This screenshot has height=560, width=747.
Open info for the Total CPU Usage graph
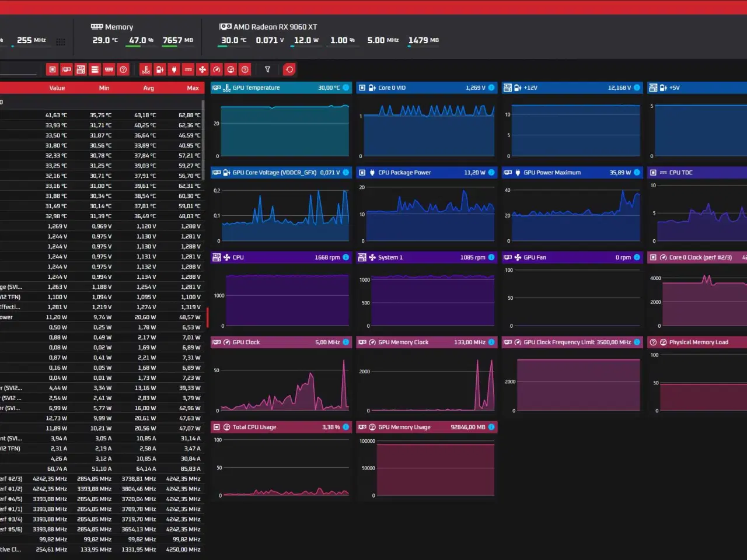pyautogui.click(x=346, y=427)
